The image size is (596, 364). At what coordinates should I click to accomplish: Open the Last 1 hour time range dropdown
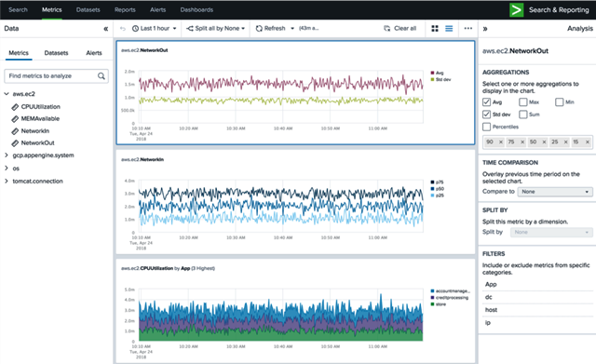click(155, 29)
